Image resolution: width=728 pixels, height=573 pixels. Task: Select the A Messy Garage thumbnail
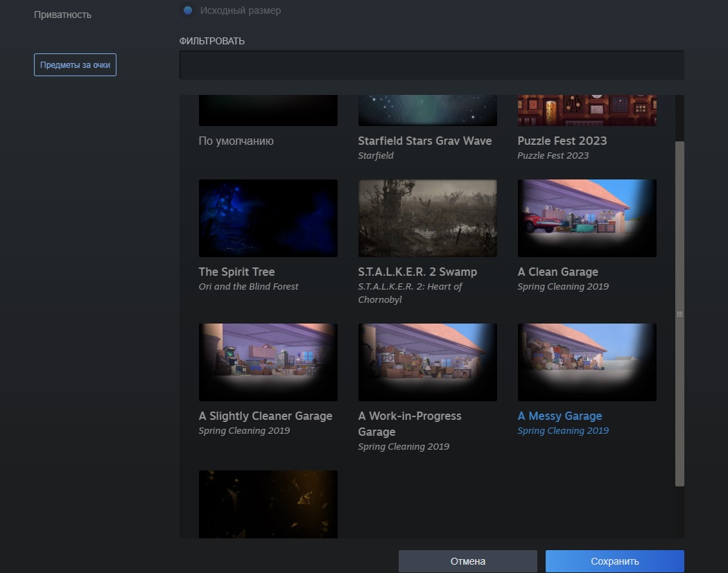point(587,362)
